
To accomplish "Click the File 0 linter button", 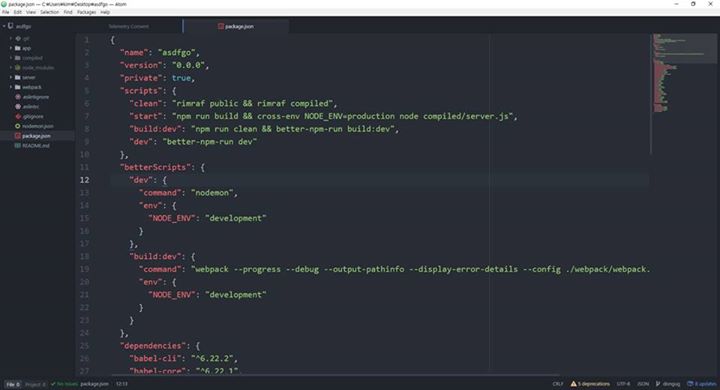I will (13, 384).
